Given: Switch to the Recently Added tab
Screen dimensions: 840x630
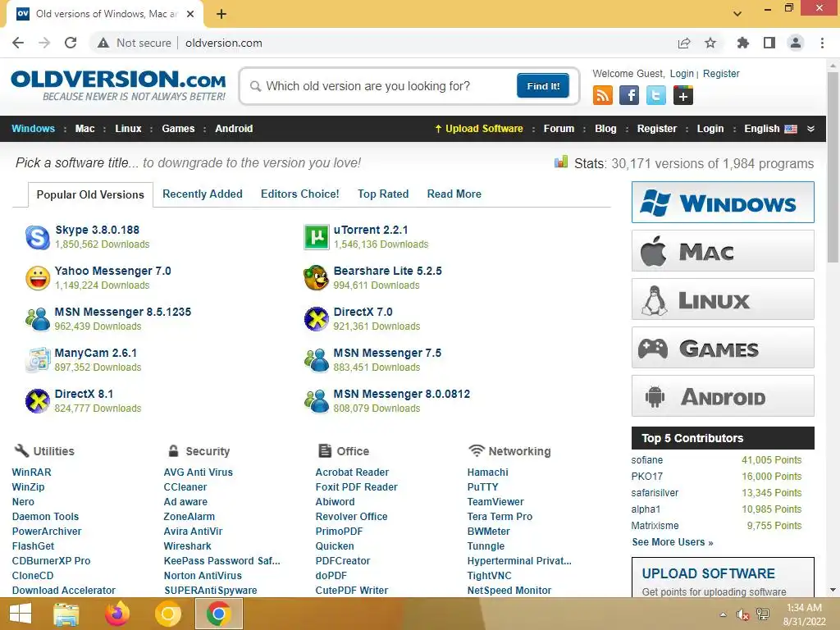Looking at the screenshot, I should coord(203,194).
